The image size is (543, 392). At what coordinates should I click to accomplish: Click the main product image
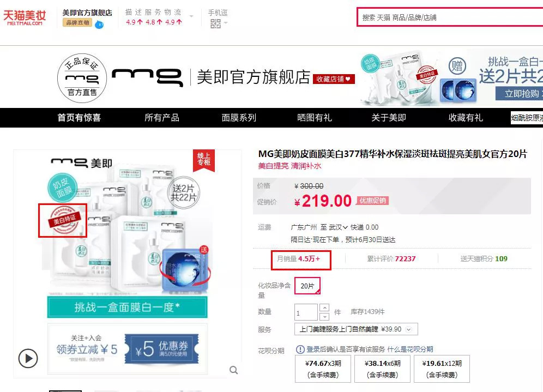[x=127, y=263]
